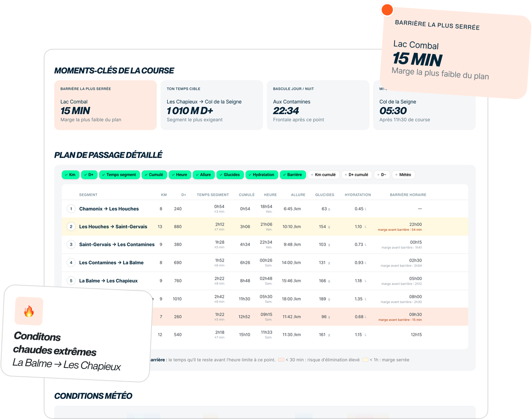This screenshot has width=532, height=419.
Task: Click the 1.35 L hydration value
Action: point(360,299)
